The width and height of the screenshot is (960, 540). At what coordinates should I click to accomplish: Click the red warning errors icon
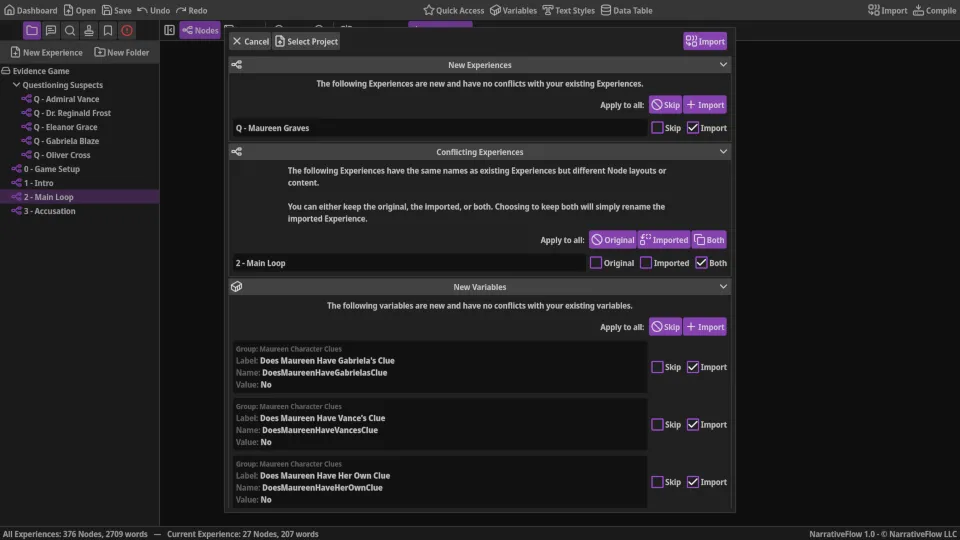point(127,30)
